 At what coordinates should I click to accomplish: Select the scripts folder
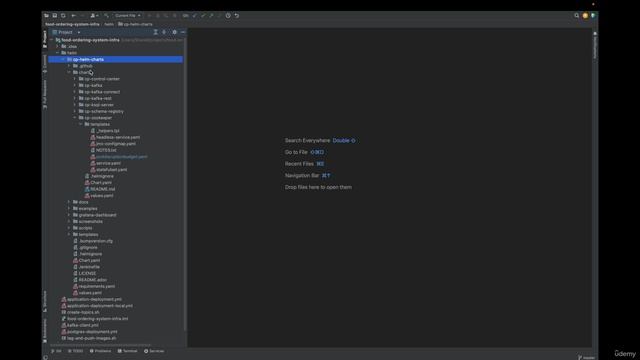click(85, 228)
